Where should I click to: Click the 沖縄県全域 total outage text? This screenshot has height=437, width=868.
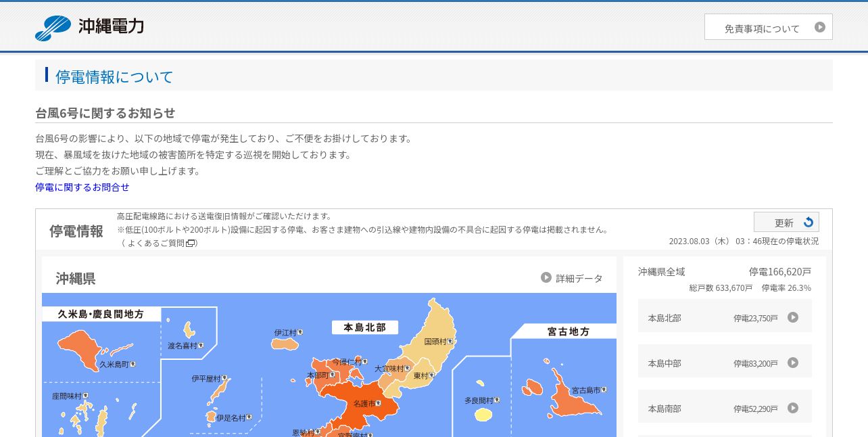661,272
